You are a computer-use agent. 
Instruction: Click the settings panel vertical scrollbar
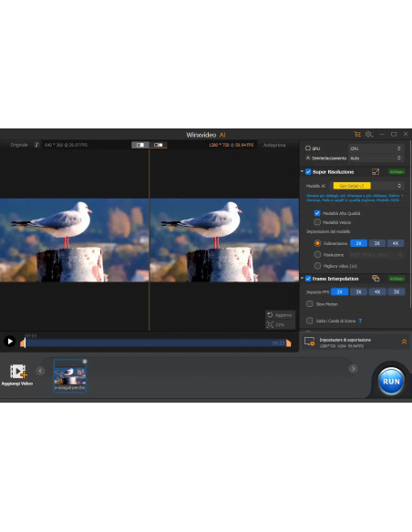point(410,224)
